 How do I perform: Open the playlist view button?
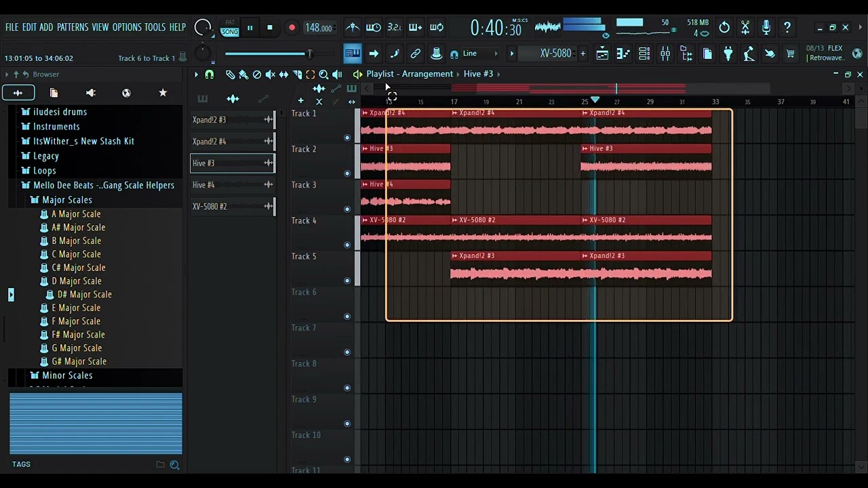click(602, 54)
